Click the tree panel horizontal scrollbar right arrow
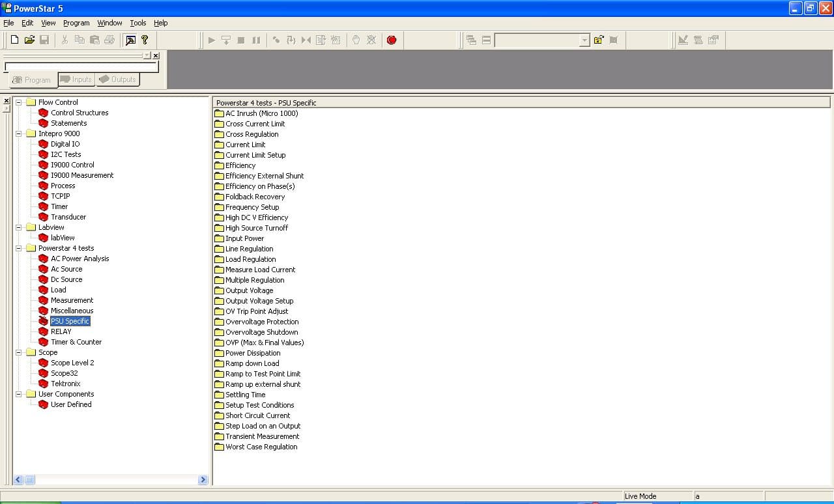Viewport: 834px width, 504px height. point(203,480)
